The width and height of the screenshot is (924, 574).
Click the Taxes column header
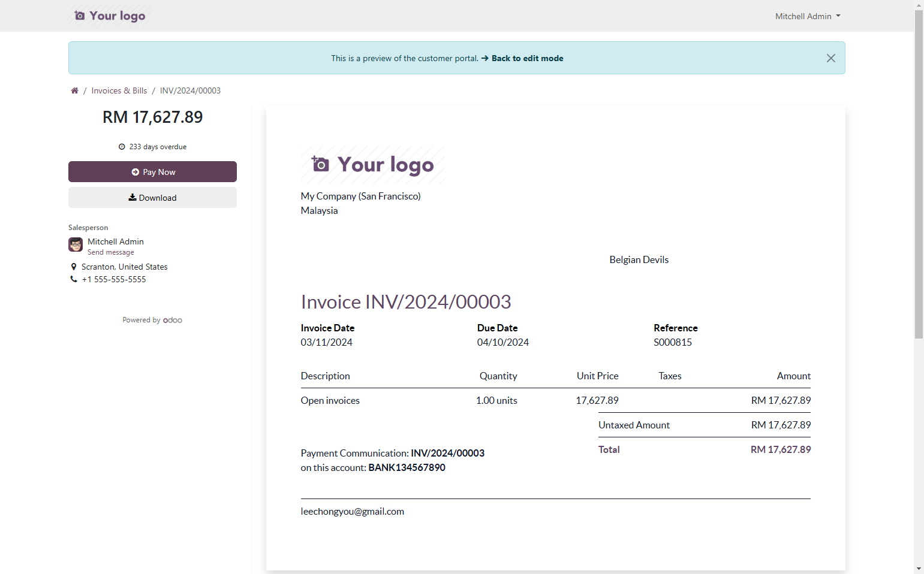point(670,376)
